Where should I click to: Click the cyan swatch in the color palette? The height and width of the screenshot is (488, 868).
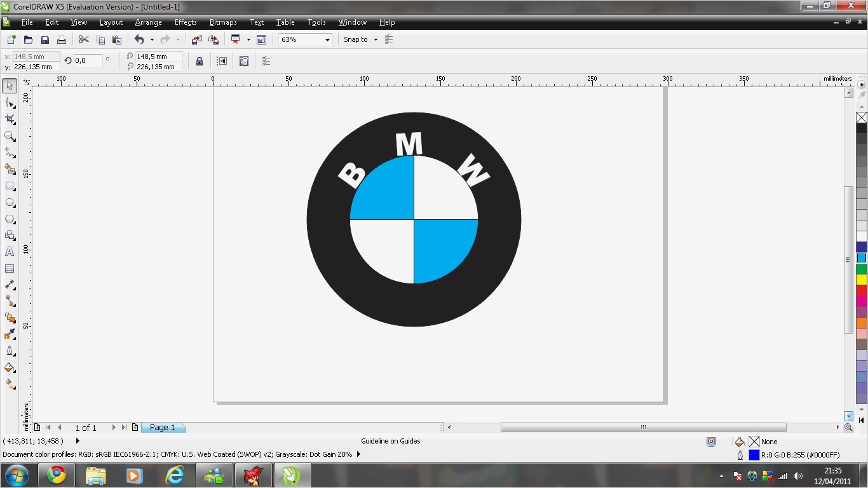click(x=861, y=258)
